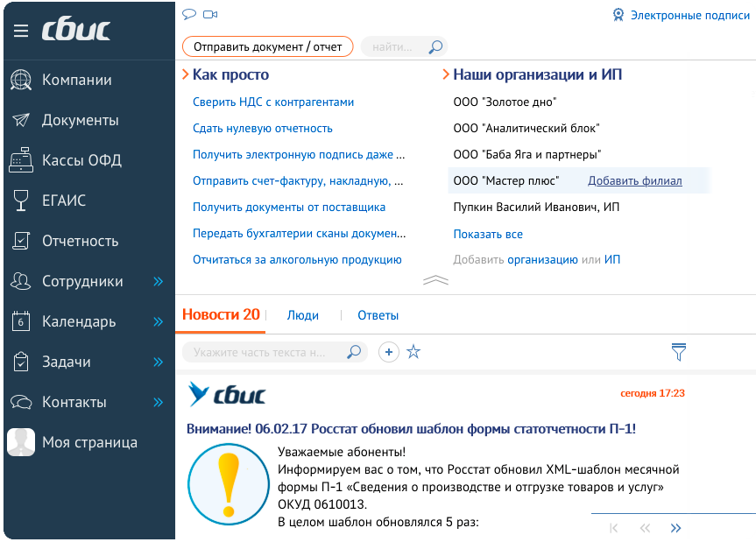Click the news text search field
Screen dimensions: 756x542
point(263,352)
